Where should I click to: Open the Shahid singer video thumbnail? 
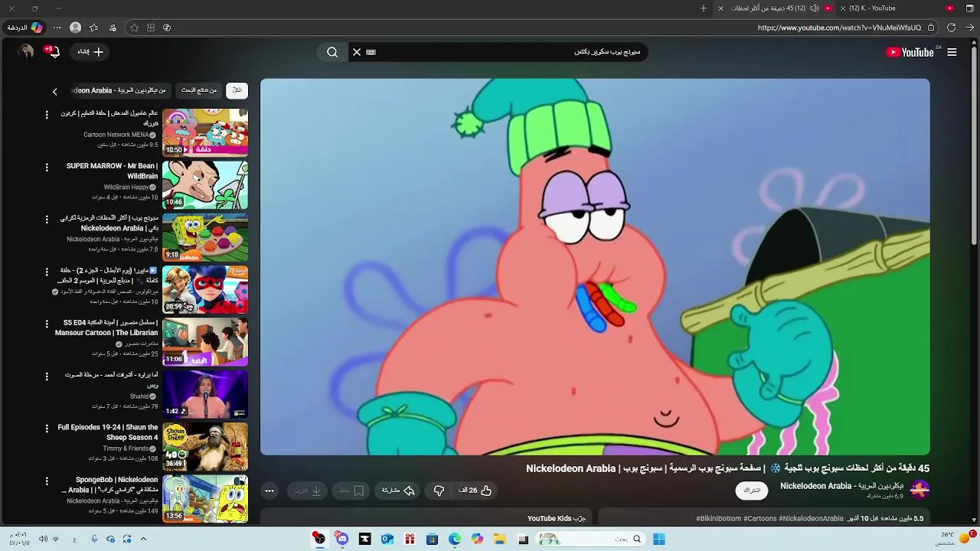[x=205, y=394]
